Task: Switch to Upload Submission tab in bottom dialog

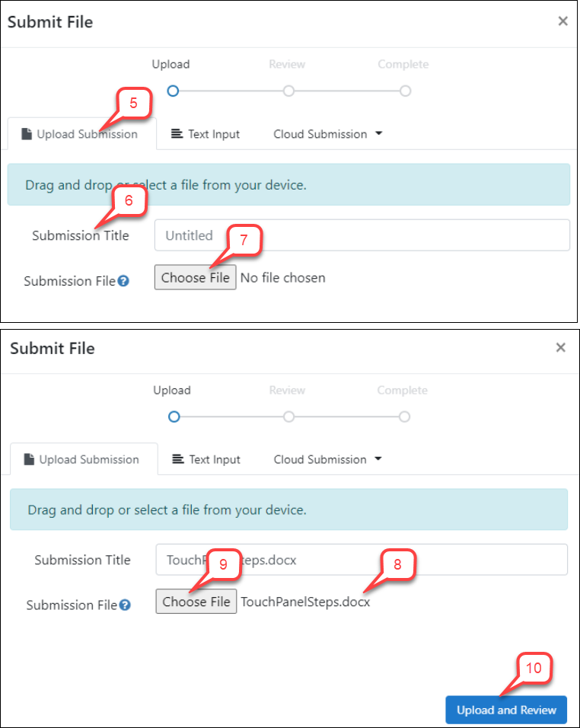Action: (x=84, y=459)
